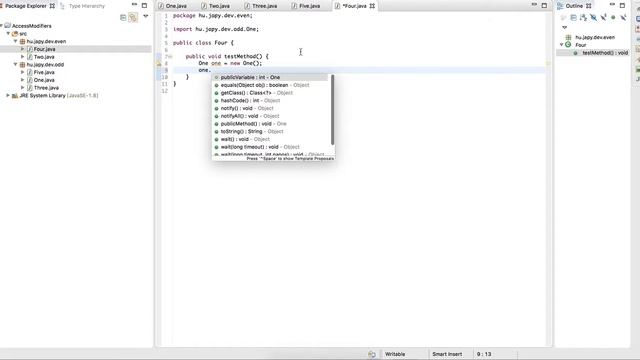Click the content assist proposals scrollbar
640x360 pixels.
pos(332,109)
